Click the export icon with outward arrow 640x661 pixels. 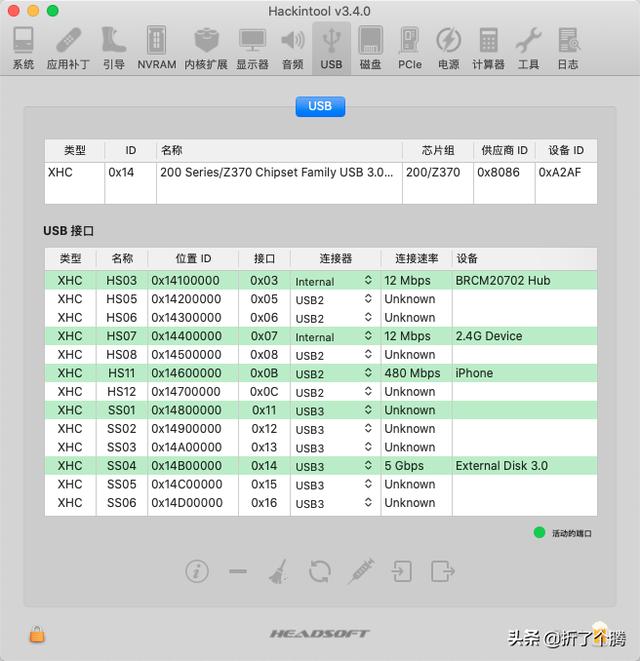pos(443,572)
